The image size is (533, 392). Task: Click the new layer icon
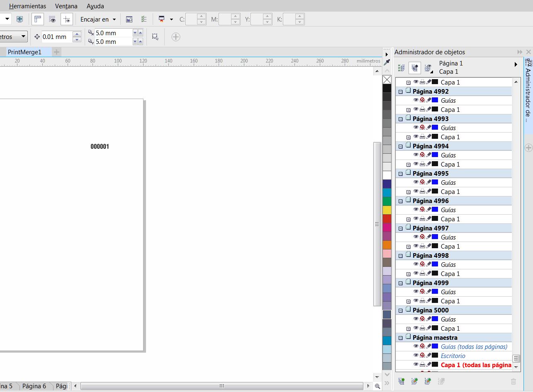(401, 381)
